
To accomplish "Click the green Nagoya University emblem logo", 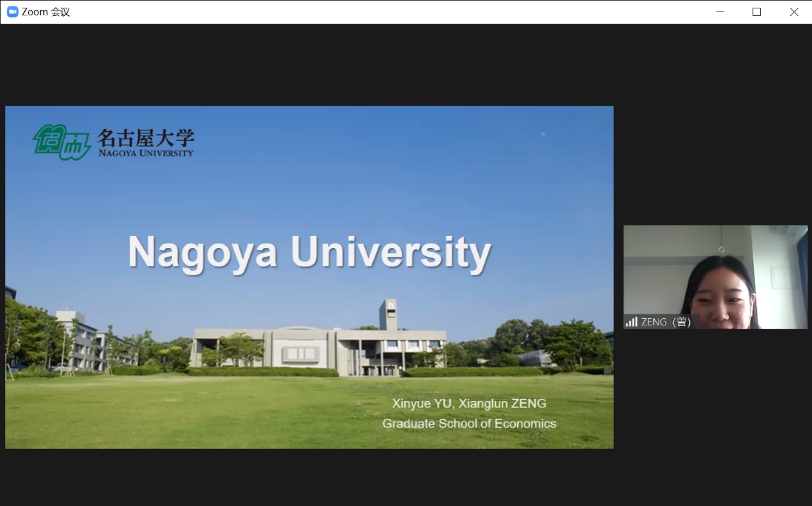I will [61, 142].
